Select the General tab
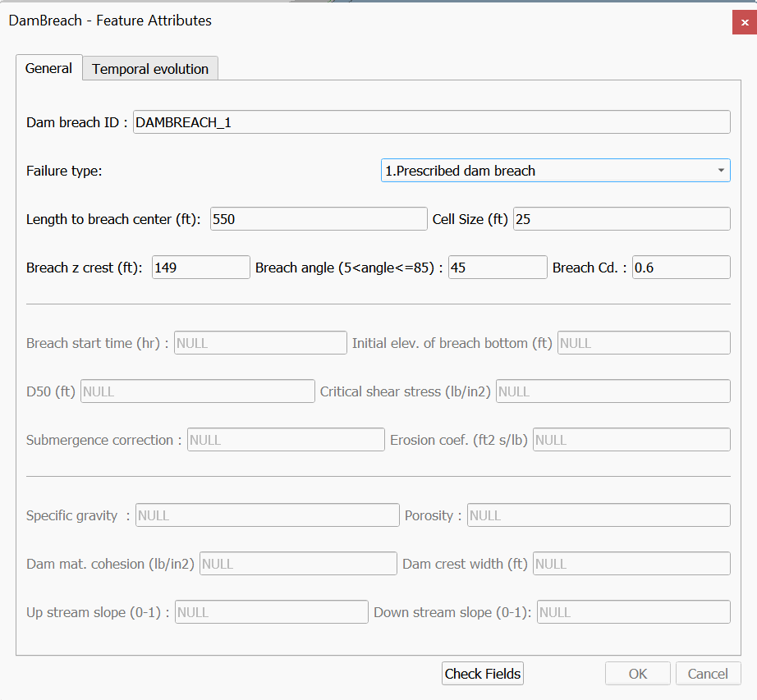 (48, 68)
